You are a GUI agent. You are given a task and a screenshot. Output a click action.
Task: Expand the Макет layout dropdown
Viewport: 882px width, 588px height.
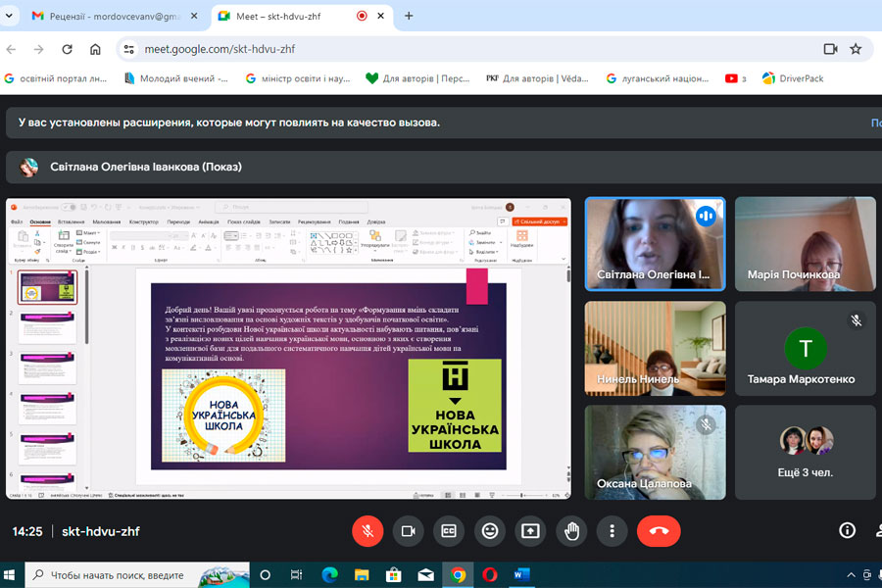pos(88,233)
